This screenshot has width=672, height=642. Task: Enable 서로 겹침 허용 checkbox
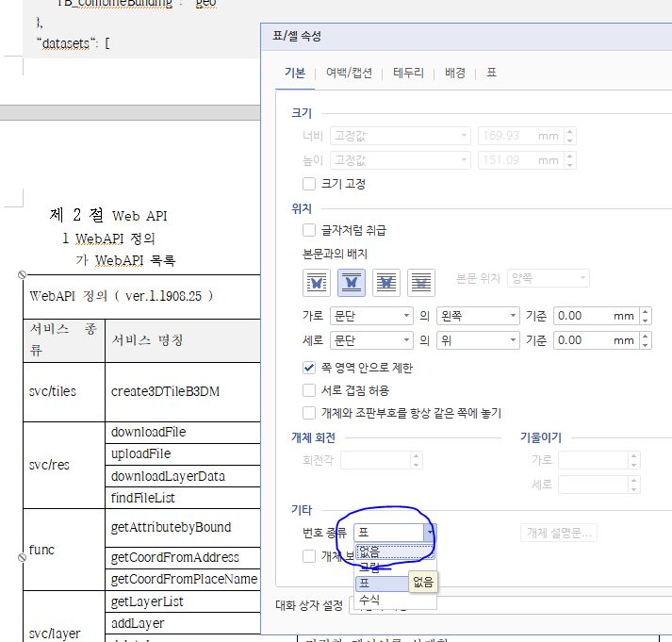(309, 390)
